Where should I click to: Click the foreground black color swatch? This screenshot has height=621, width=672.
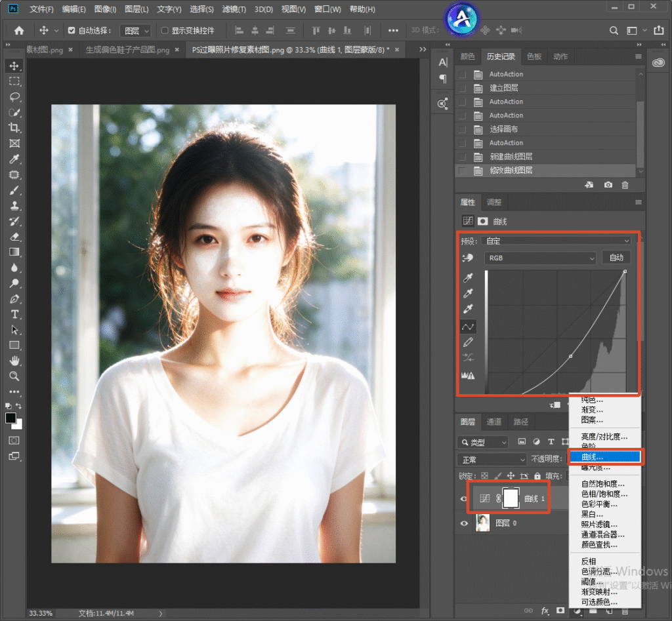(10, 418)
